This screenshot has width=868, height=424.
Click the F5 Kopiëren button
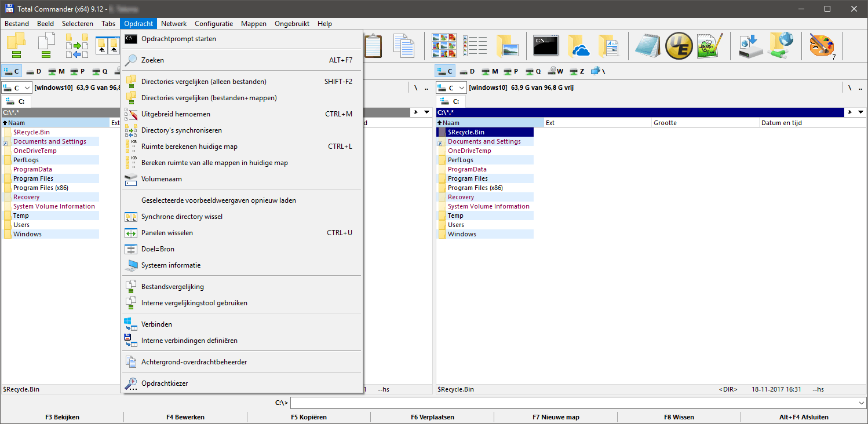point(309,417)
